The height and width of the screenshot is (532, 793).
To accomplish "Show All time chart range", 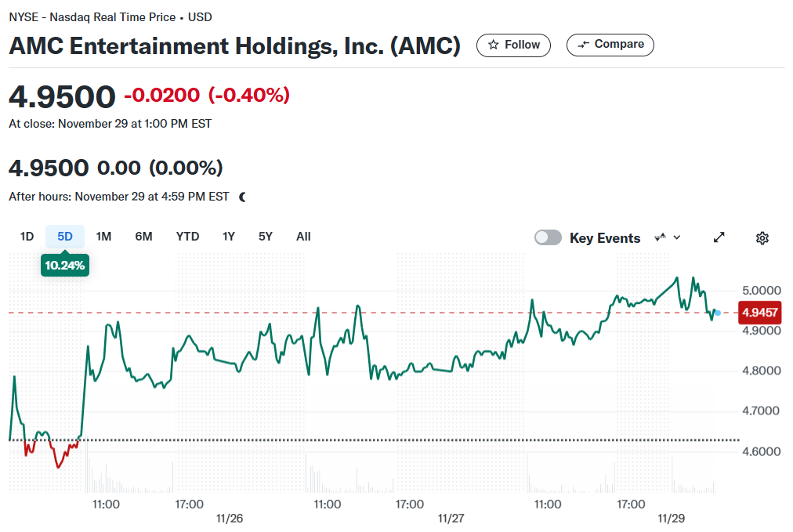I will coord(303,237).
